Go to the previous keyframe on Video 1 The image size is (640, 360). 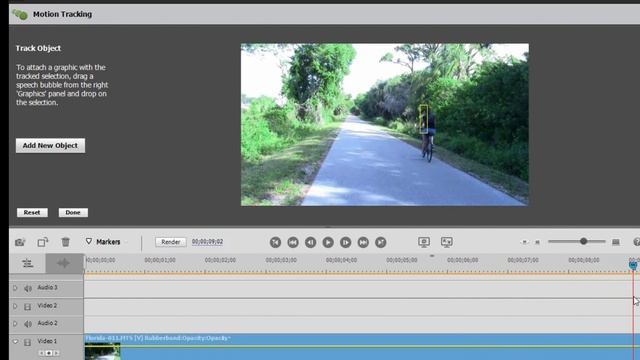pyautogui.click(x=41, y=353)
